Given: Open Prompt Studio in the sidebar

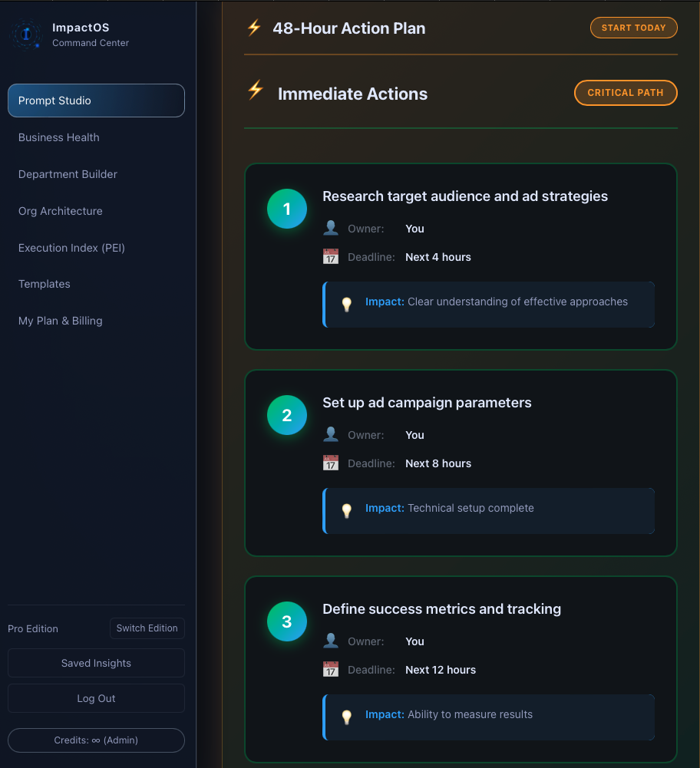Looking at the screenshot, I should [x=96, y=101].
